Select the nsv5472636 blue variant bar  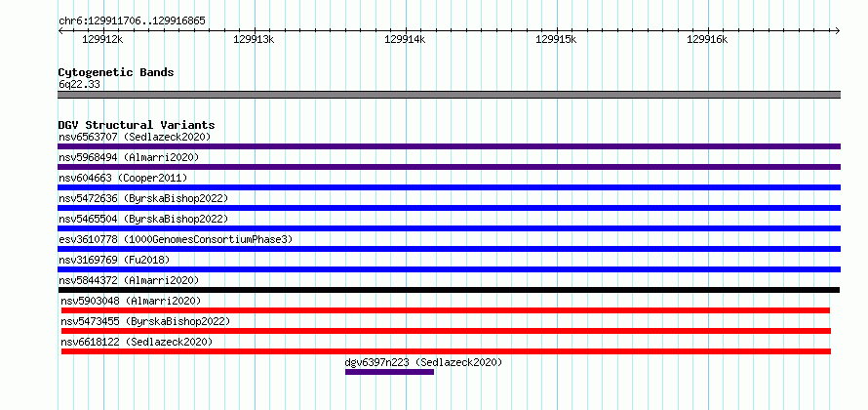pyautogui.click(x=449, y=208)
